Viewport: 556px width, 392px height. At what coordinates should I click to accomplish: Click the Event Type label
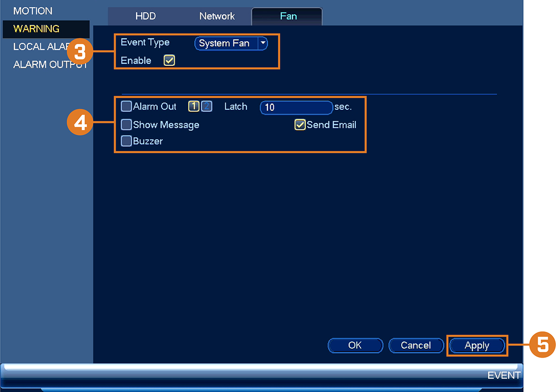pyautogui.click(x=145, y=43)
